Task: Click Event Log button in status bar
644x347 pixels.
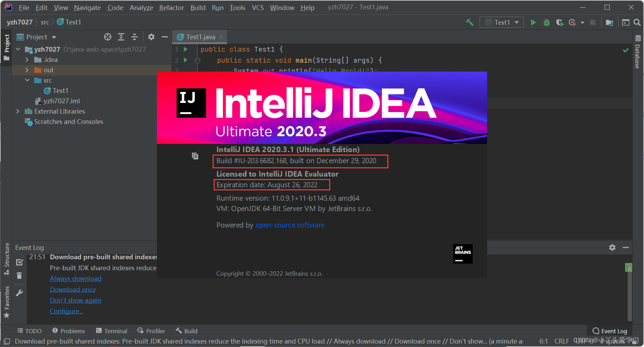Action: coord(610,331)
